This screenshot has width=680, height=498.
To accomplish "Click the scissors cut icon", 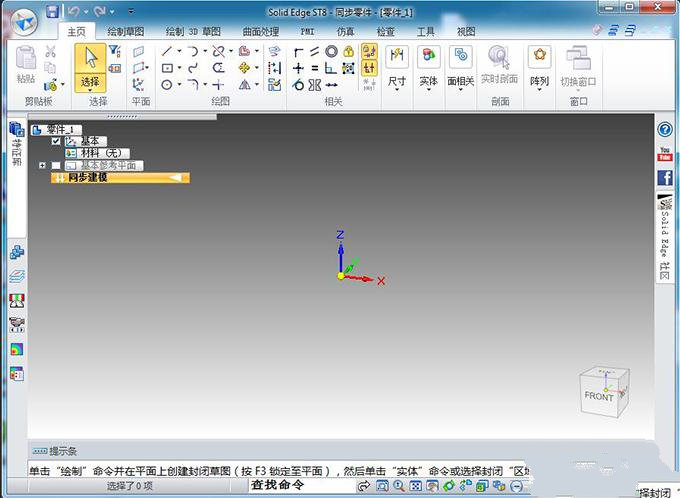I will (x=51, y=52).
